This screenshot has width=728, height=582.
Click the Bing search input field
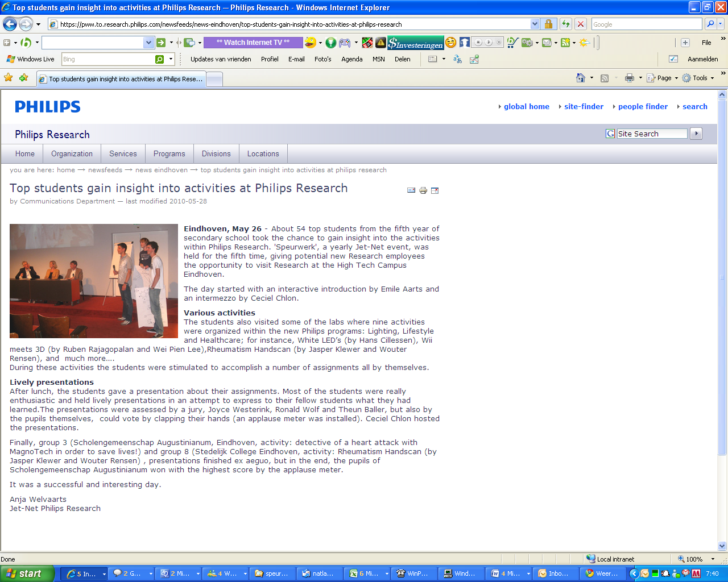(x=107, y=59)
